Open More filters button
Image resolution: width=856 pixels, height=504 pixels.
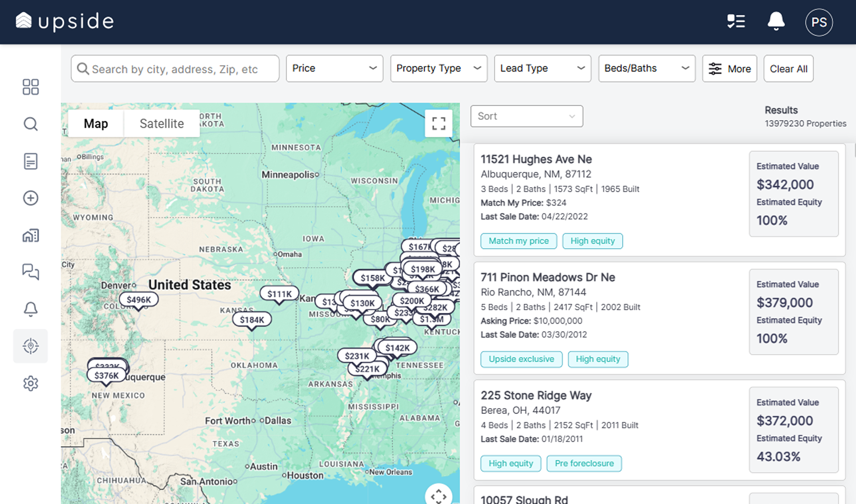(x=729, y=69)
